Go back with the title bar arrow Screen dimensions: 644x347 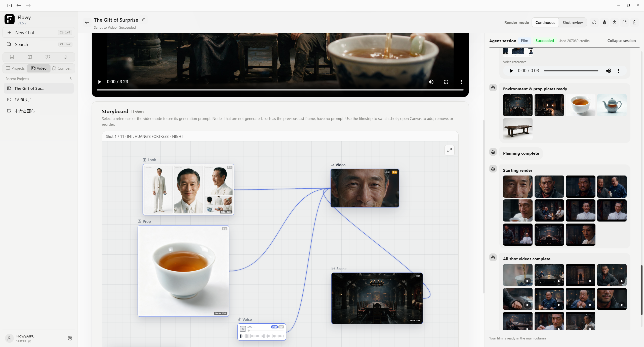(x=19, y=5)
